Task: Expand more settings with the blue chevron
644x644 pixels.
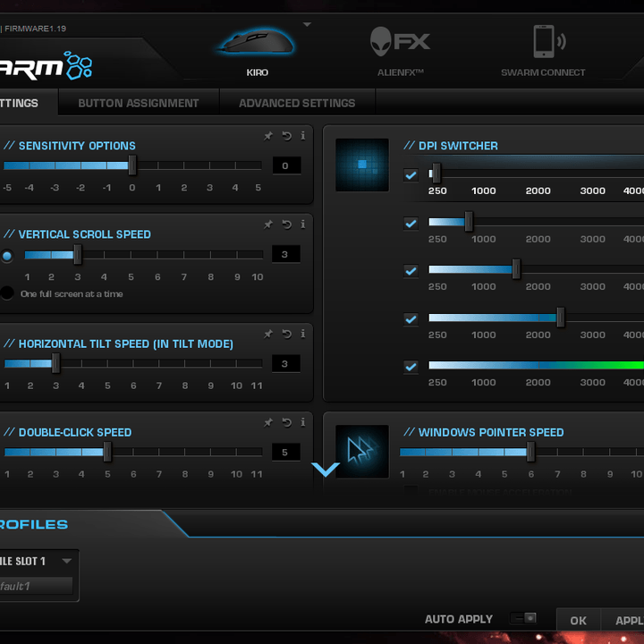Action: [326, 469]
